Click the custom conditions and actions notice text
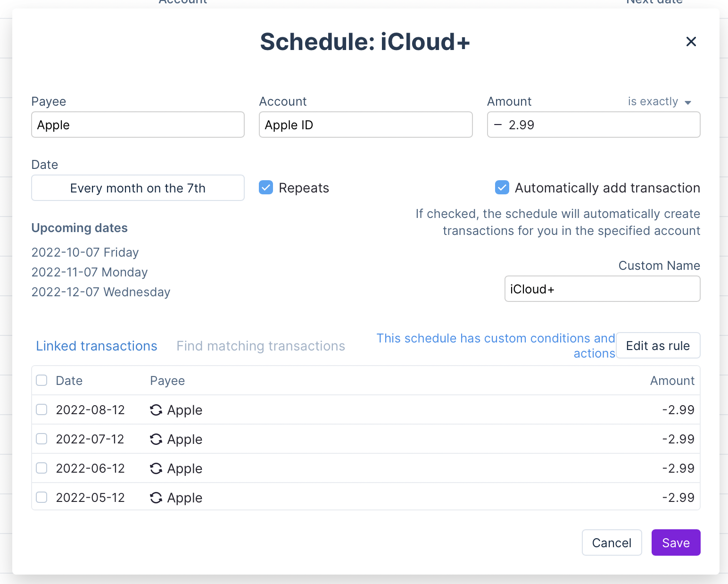 [496, 346]
